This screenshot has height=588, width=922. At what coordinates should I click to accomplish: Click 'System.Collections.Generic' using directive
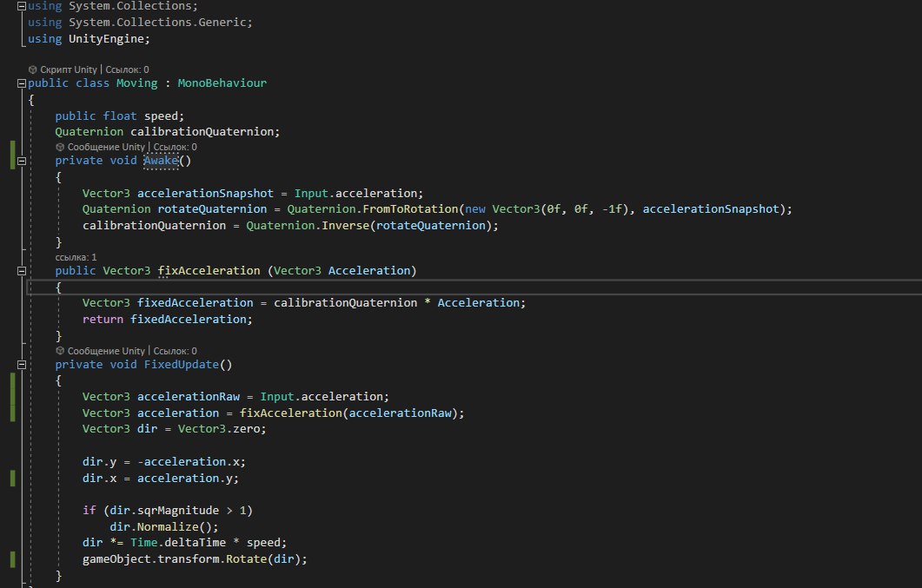tap(157, 23)
